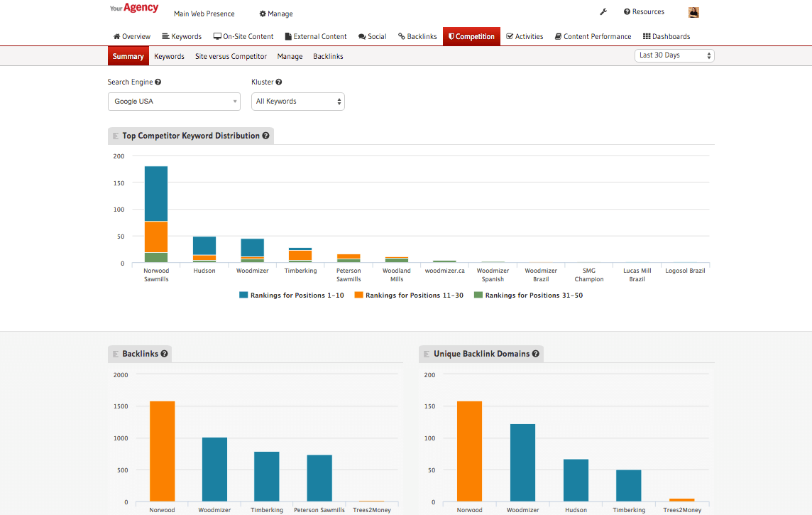Open the Resources help link
This screenshot has height=515, width=812.
644,11
